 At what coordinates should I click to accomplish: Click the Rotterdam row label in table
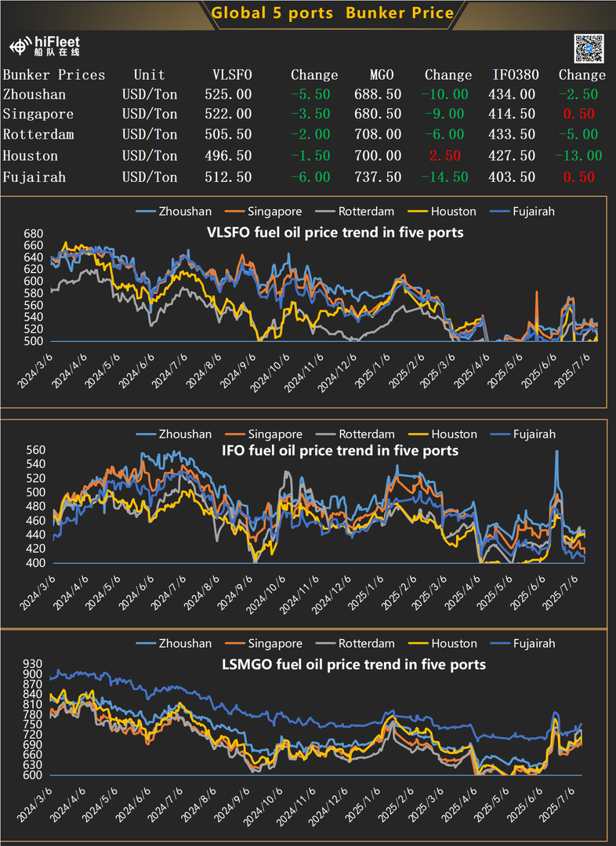point(38,134)
